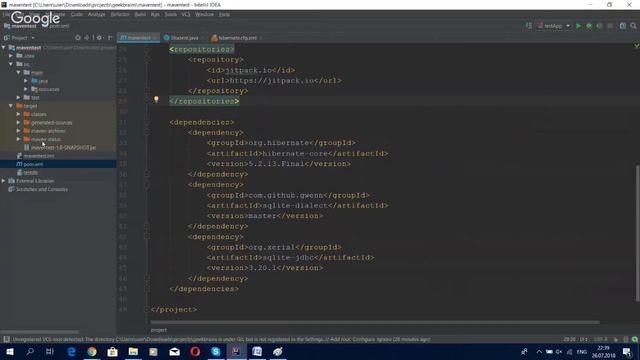This screenshot has height=360, width=640.
Task: Click the scroll-from-source target icon
Action: (x=78, y=38)
